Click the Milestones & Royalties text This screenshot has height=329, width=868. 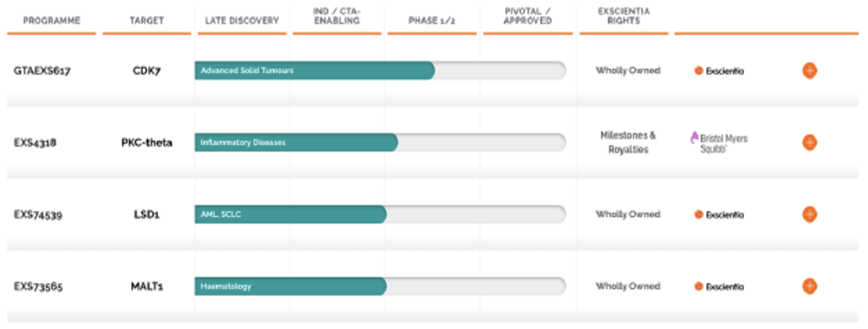pos(628,142)
